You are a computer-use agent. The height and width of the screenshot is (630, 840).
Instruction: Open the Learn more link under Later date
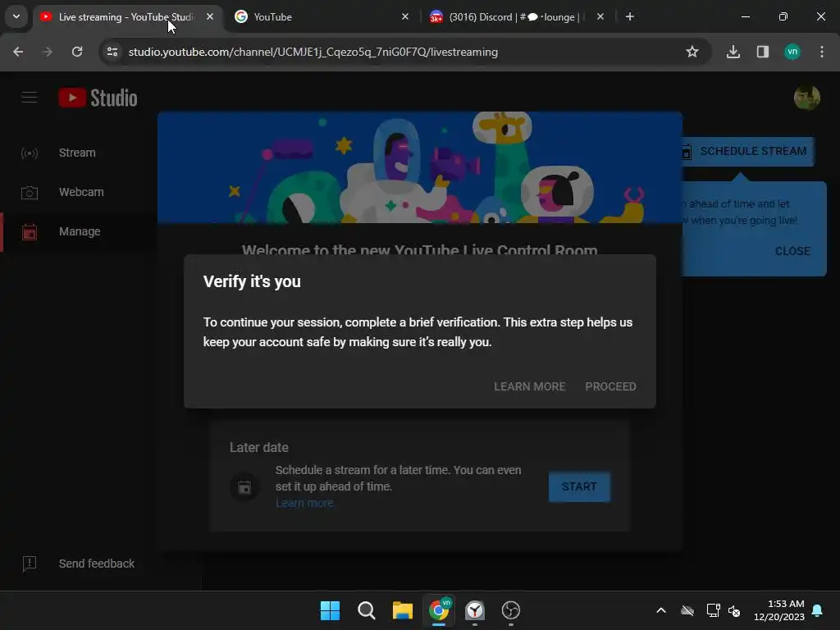(x=304, y=503)
